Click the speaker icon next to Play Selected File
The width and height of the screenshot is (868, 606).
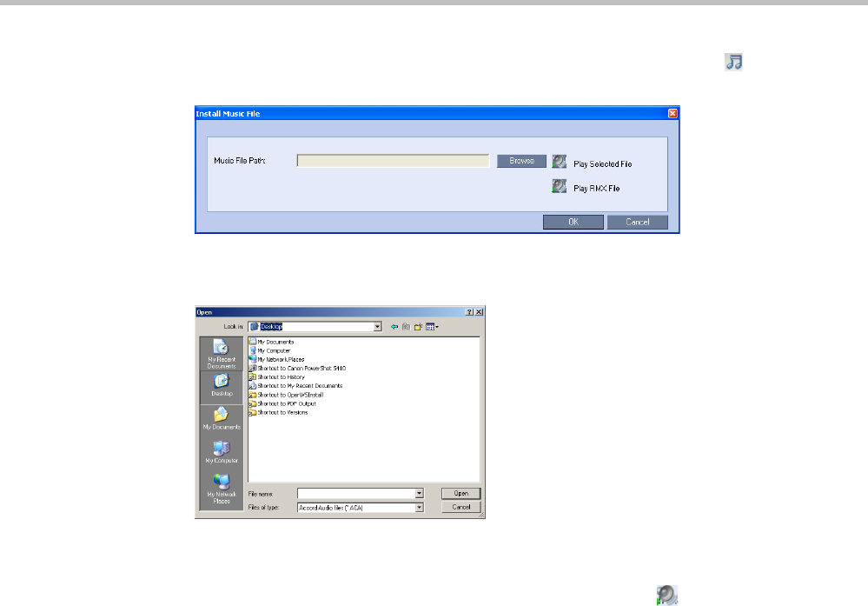tap(559, 161)
